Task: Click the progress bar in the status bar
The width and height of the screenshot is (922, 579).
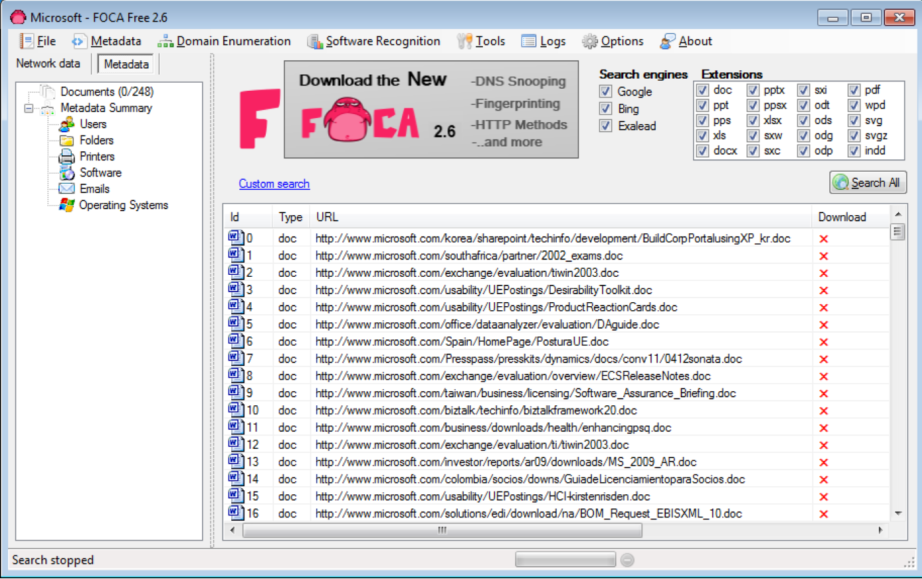Action: click(566, 560)
